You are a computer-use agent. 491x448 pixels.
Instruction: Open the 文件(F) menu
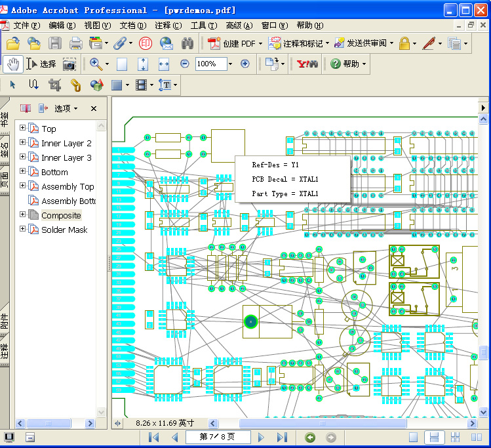pos(26,25)
